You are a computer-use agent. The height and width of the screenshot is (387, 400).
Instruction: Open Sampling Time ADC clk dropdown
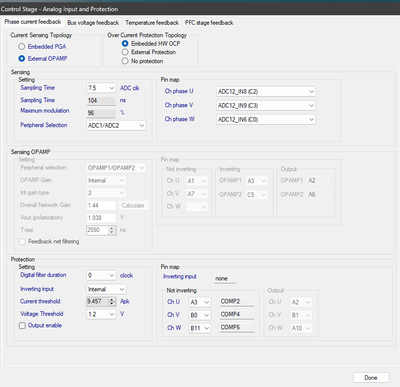click(101, 88)
